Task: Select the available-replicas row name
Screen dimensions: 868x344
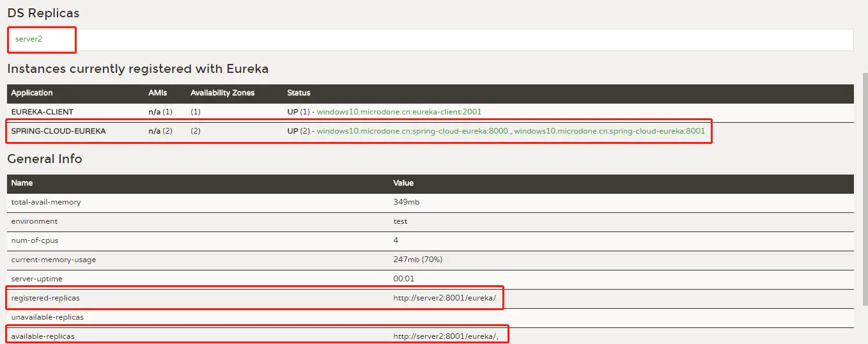Action: point(43,336)
